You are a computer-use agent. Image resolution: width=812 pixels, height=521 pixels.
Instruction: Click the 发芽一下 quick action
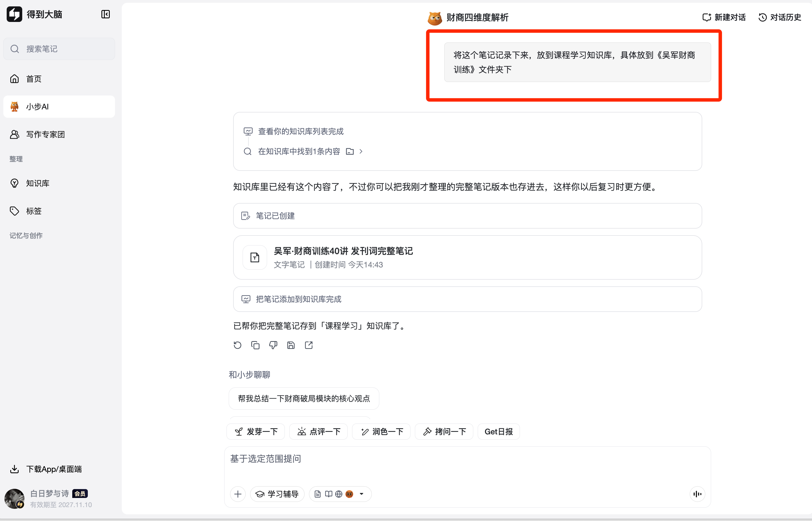[256, 432]
